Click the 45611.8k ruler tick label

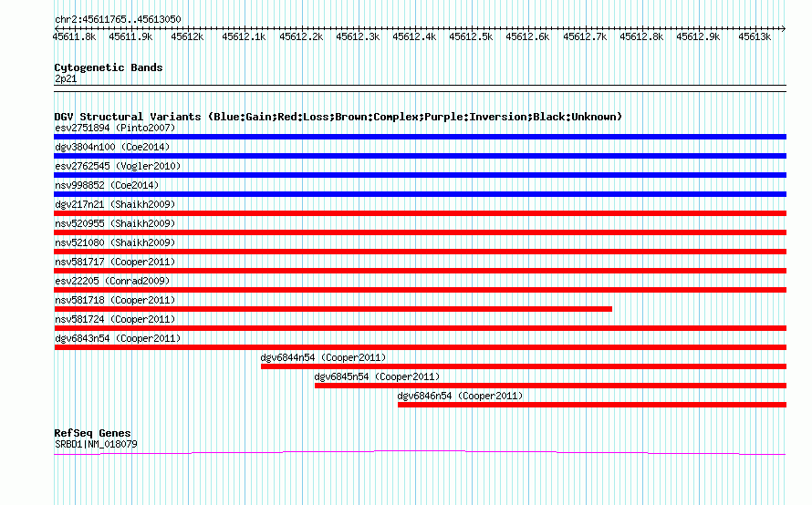[74, 36]
